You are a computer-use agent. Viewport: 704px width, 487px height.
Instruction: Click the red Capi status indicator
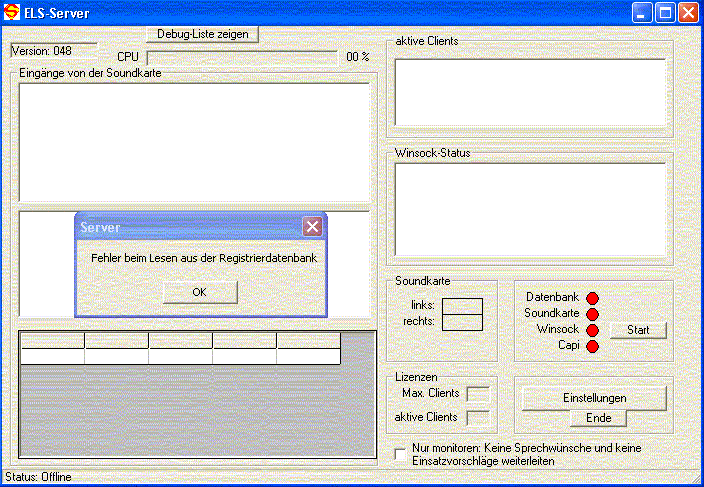click(x=591, y=346)
